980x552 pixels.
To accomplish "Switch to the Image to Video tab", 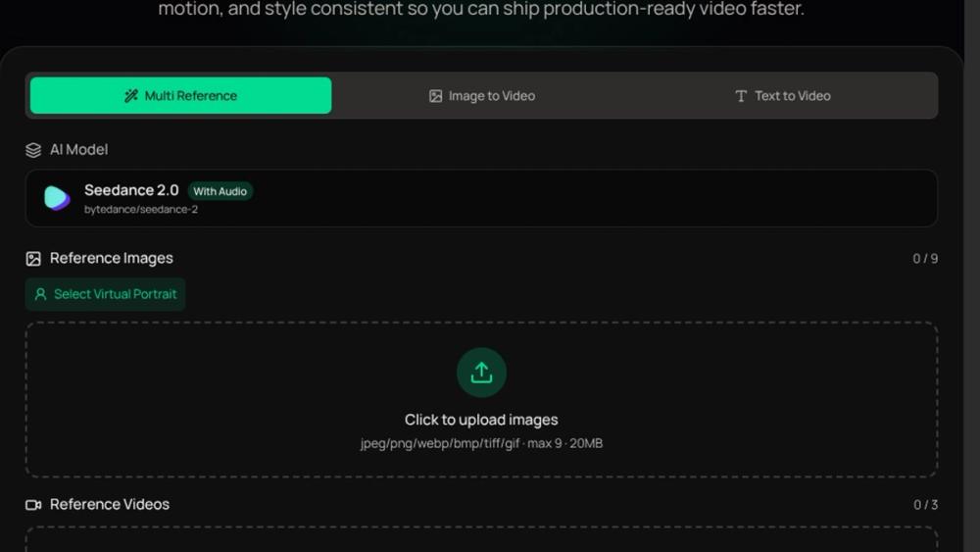I will 482,96.
